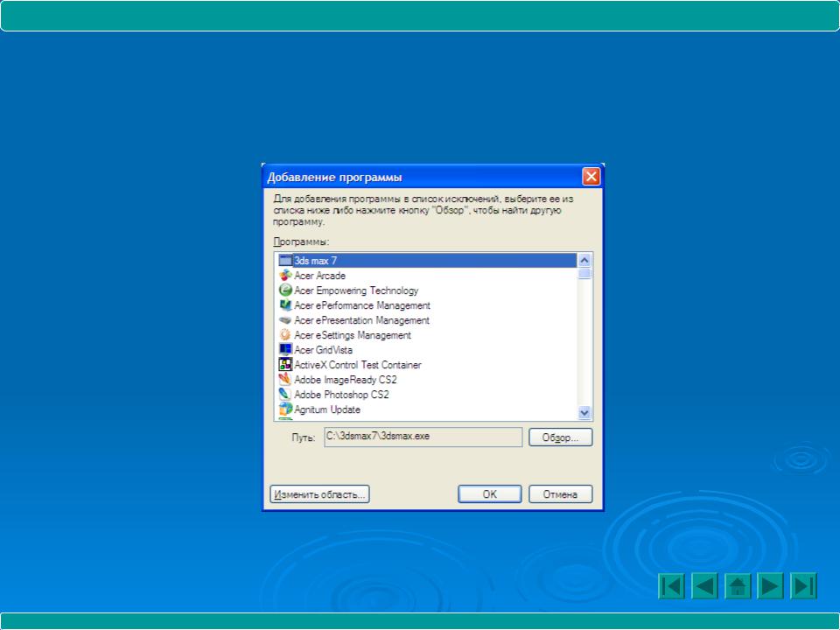Image resolution: width=840 pixels, height=630 pixels.
Task: Go to next slide arrow button
Action: [770, 585]
